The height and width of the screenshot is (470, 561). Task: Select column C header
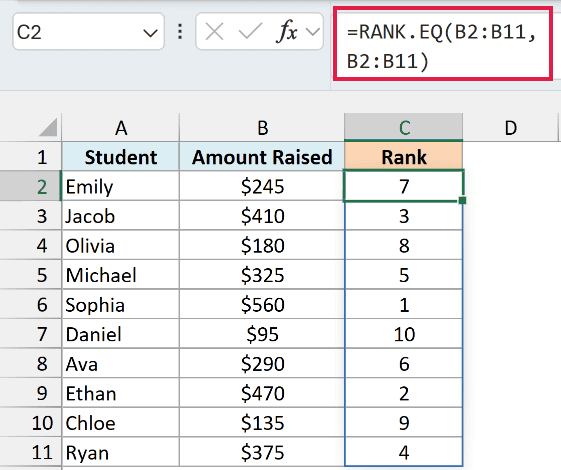pos(404,127)
